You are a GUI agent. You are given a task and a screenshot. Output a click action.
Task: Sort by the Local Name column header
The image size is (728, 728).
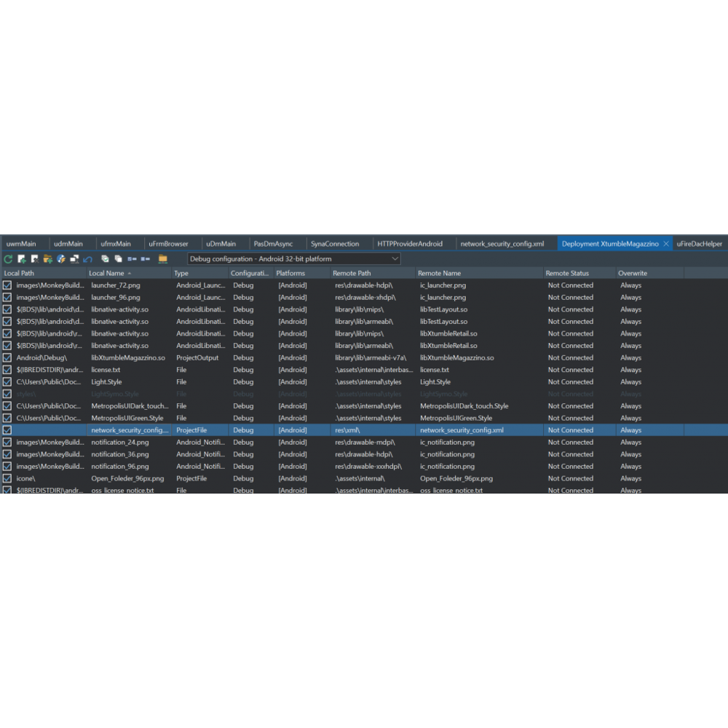[x=107, y=273]
